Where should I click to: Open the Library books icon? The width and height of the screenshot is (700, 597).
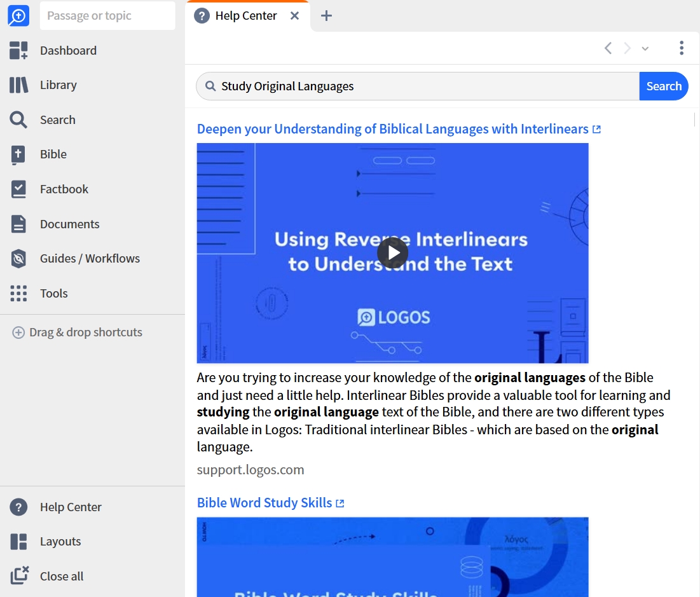click(x=18, y=85)
